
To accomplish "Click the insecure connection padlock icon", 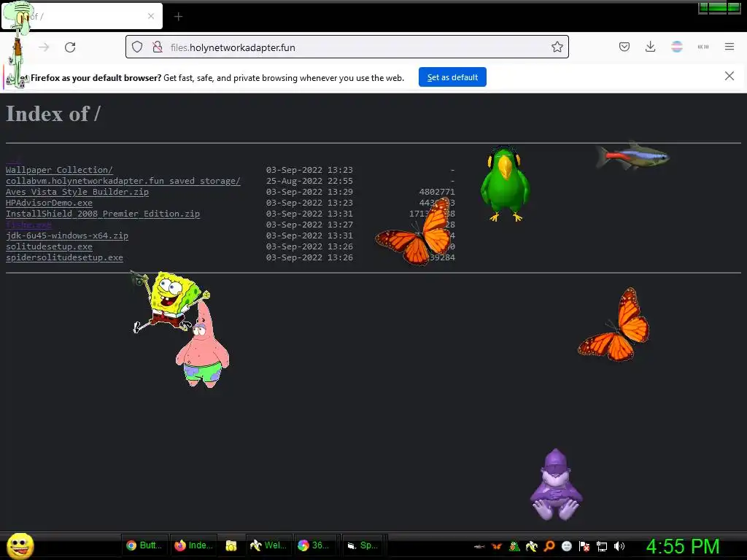I will [158, 47].
